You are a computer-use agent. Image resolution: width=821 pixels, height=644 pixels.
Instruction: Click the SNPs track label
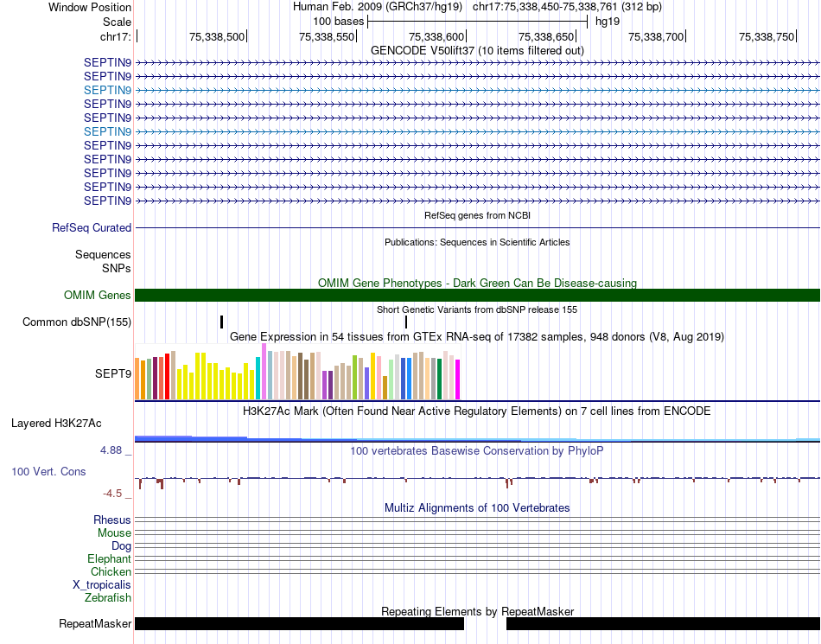coord(117,268)
